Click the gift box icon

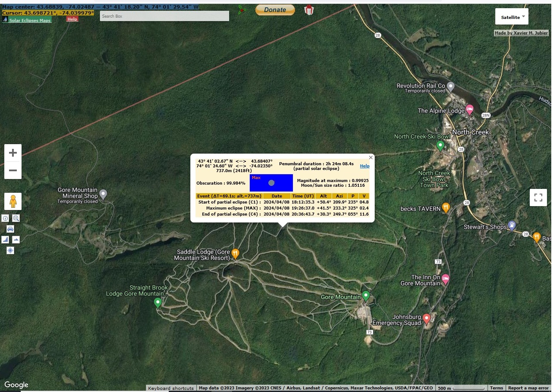click(x=309, y=10)
